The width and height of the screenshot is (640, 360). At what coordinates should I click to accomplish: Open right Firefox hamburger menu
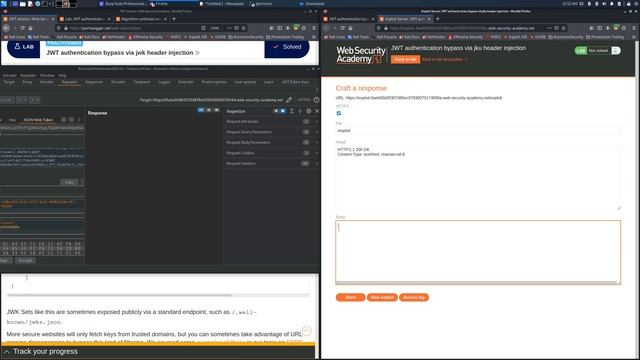pos(634,28)
